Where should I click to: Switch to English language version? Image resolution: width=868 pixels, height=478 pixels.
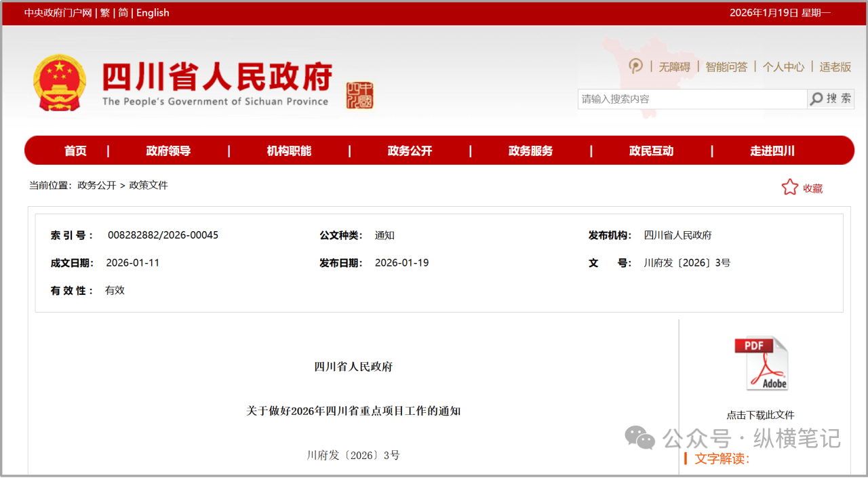(x=153, y=13)
